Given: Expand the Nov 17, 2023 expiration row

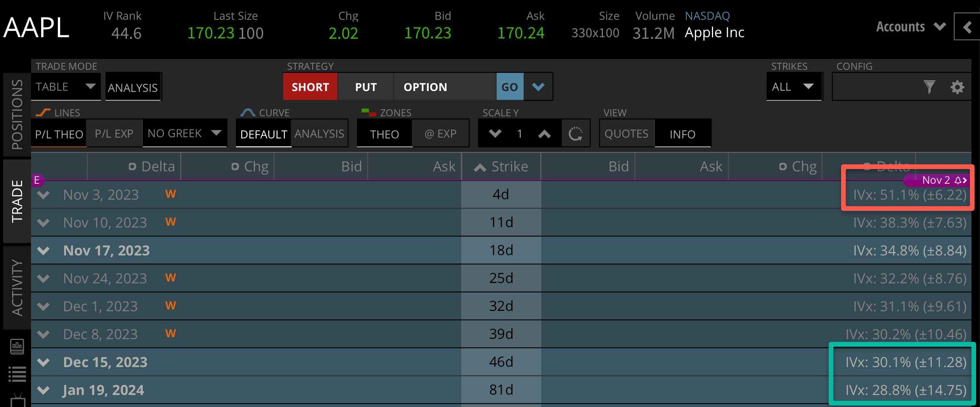Looking at the screenshot, I should click(43, 250).
